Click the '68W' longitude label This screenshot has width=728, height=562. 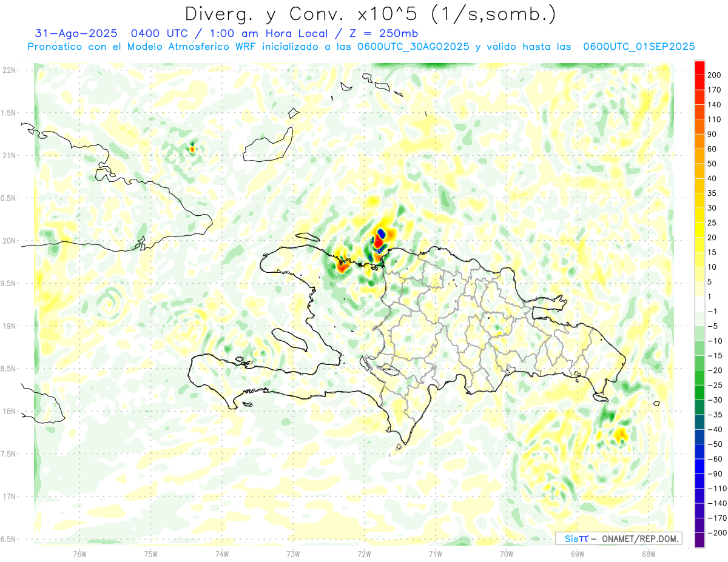click(649, 554)
